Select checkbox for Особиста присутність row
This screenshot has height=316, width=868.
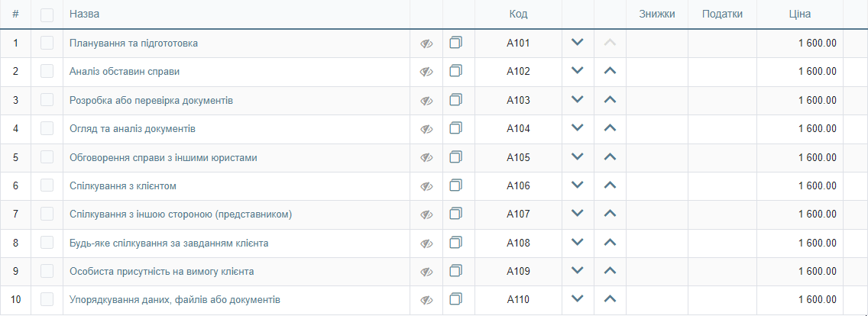click(47, 271)
